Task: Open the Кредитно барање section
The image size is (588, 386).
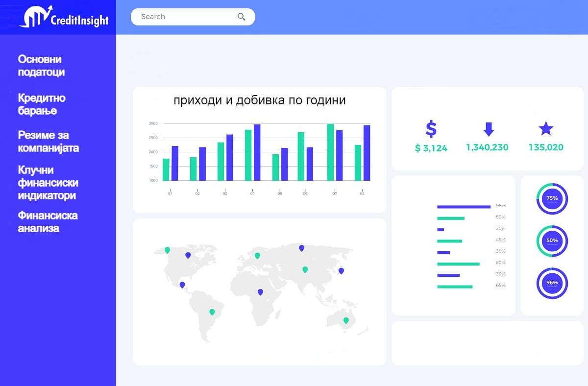Action: tap(42, 104)
